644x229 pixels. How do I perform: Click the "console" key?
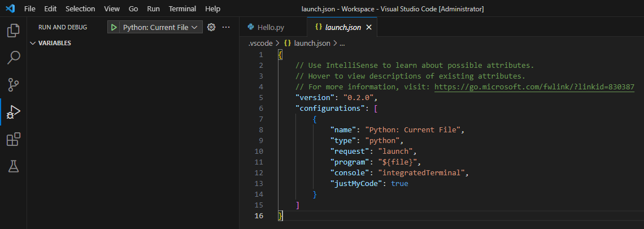(350, 172)
